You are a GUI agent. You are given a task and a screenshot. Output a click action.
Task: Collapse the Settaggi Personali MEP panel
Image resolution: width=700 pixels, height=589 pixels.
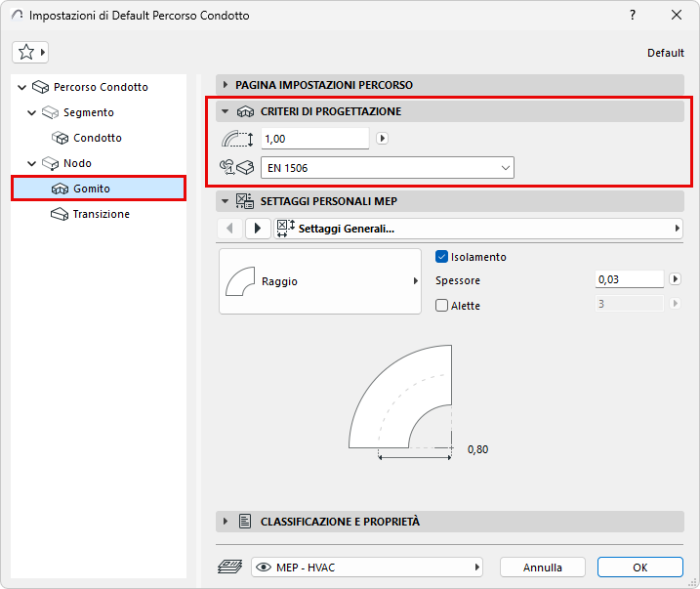tap(226, 201)
